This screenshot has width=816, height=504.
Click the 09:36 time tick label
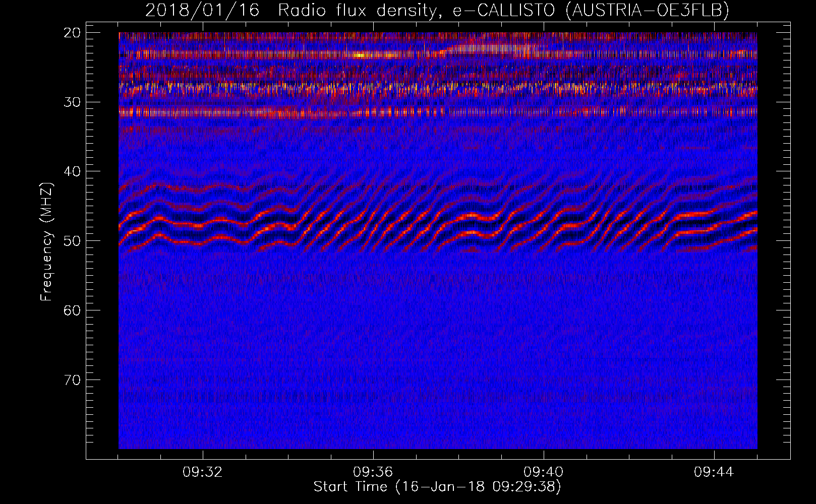pyautogui.click(x=373, y=472)
